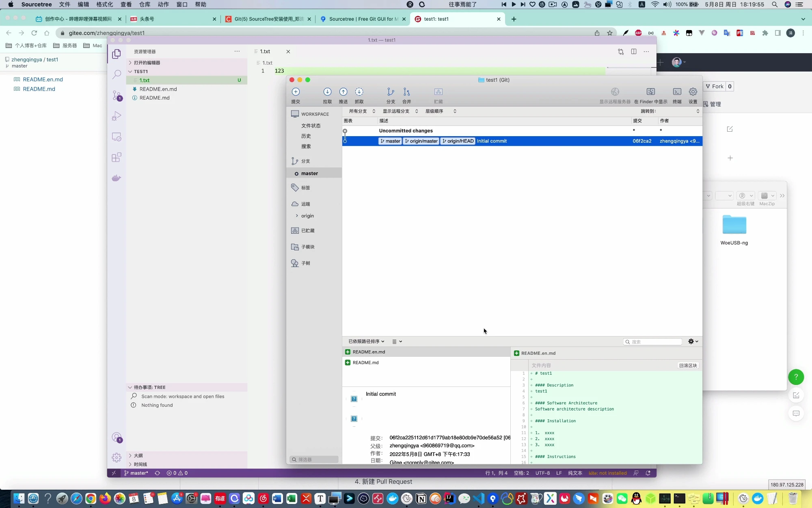Open the Terminal (终端) toolbar icon
The image size is (812, 508).
pos(677,92)
